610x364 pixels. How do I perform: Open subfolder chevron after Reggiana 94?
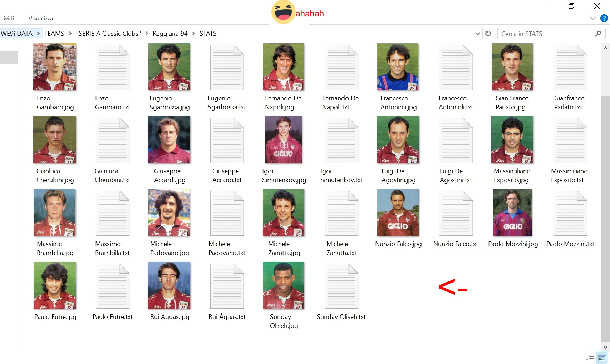(193, 34)
